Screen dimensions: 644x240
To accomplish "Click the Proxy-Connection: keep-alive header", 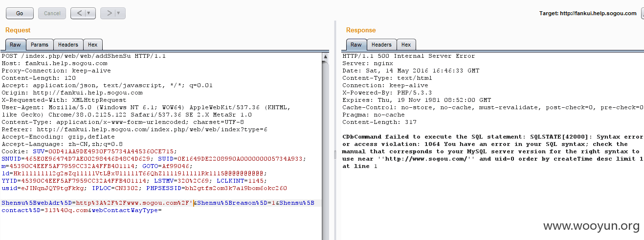I will pos(56,71).
